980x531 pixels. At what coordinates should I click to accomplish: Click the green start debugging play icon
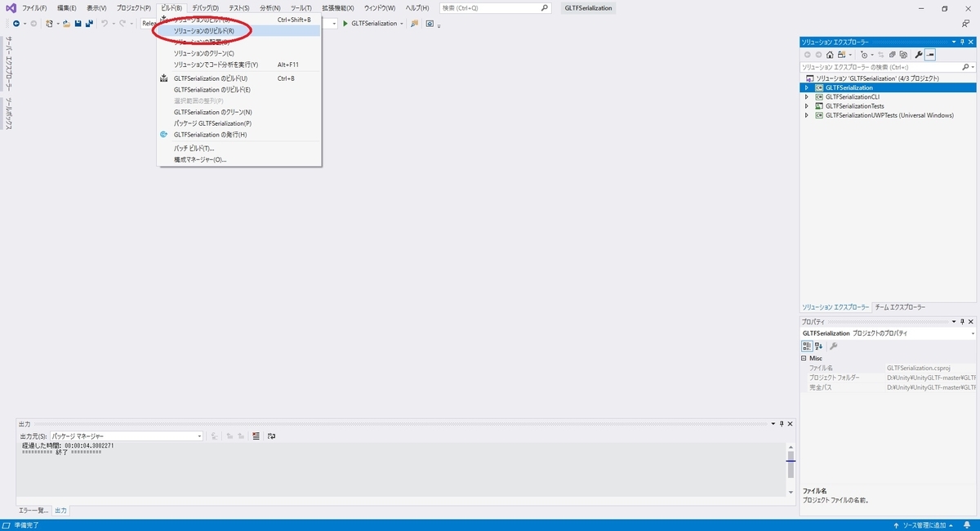(x=346, y=23)
